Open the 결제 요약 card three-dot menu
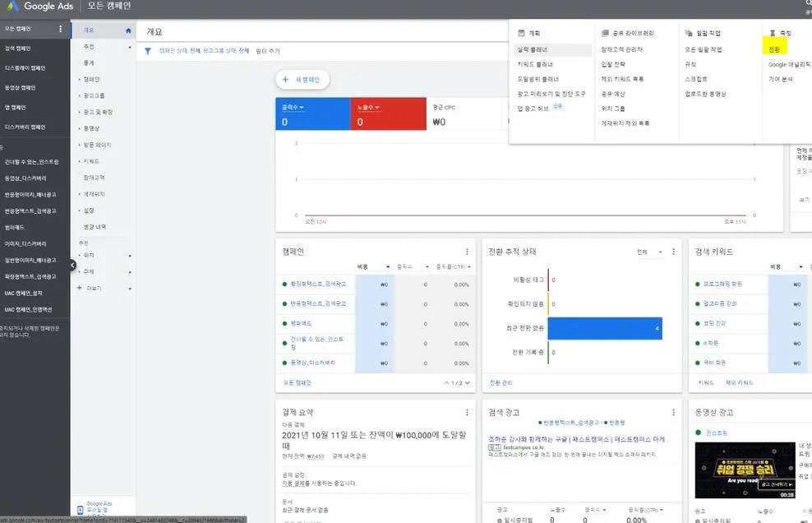The width and height of the screenshot is (812, 523). 467,413
